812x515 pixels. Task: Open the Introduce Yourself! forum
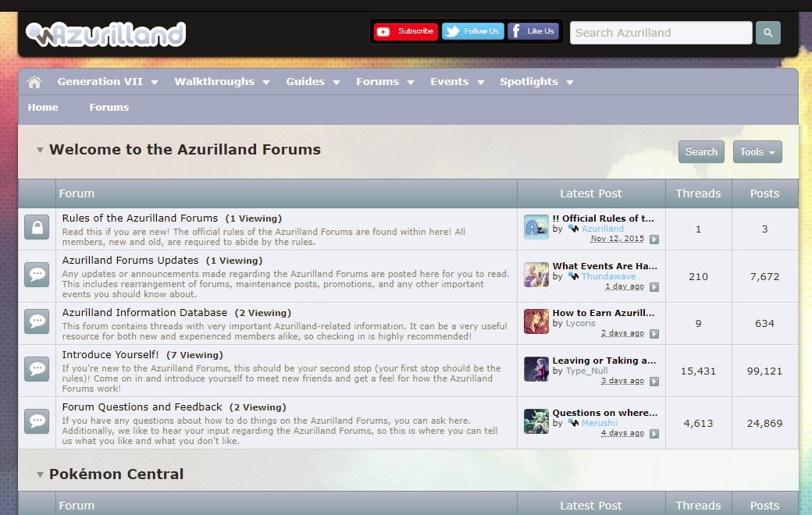click(110, 354)
